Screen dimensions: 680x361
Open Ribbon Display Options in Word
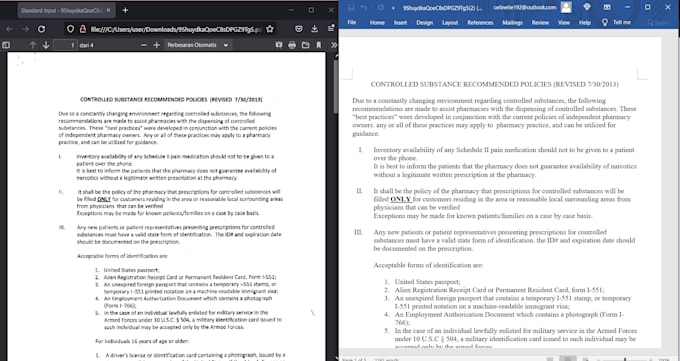click(607, 7)
